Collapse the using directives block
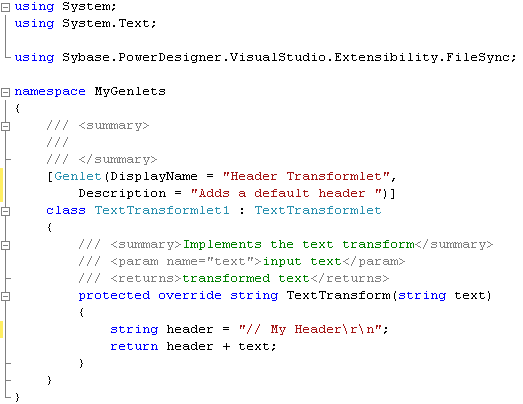The height and width of the screenshot is (404, 523). [x=5, y=8]
